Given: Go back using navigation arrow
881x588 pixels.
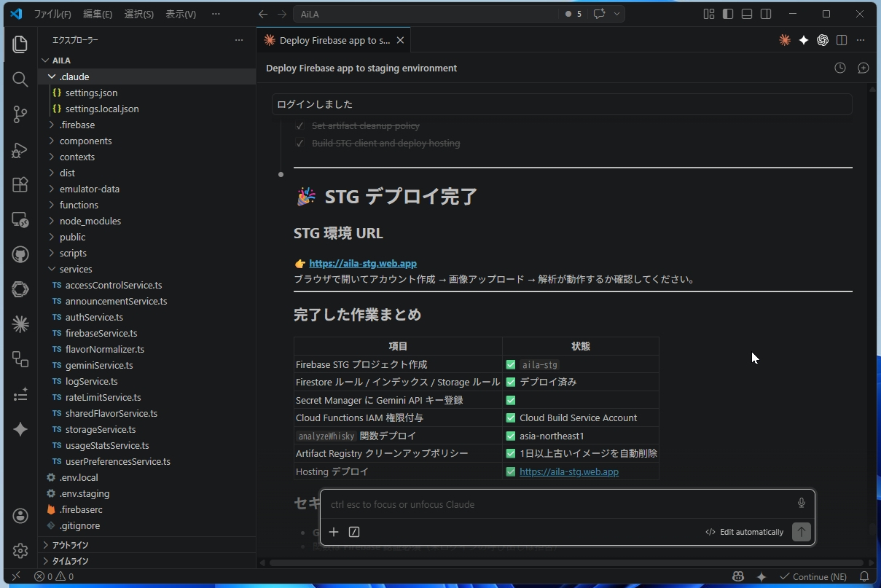Looking at the screenshot, I should tap(263, 14).
